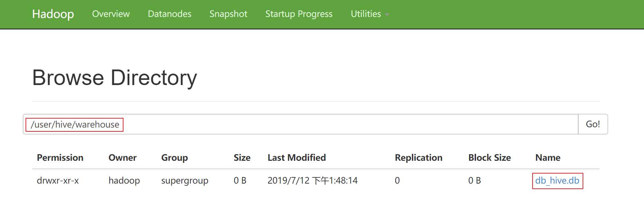Go to the Datanodes page
Image resolution: width=644 pixels, height=214 pixels.
click(x=169, y=14)
